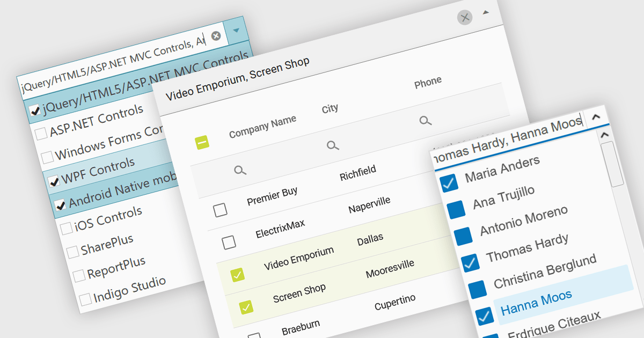Screen dimensions: 644x338
Task: Uncheck the Thomas Hardy checkbox
Action: tap(470, 262)
